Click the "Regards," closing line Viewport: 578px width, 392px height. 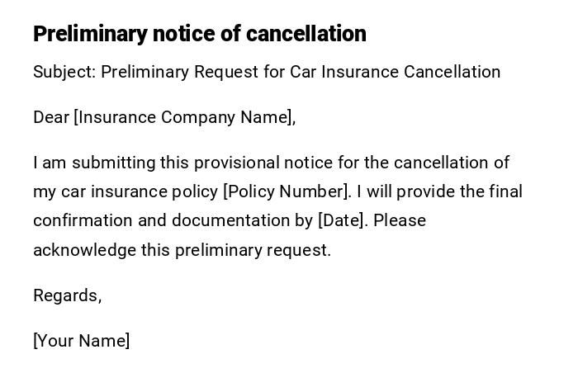(67, 295)
